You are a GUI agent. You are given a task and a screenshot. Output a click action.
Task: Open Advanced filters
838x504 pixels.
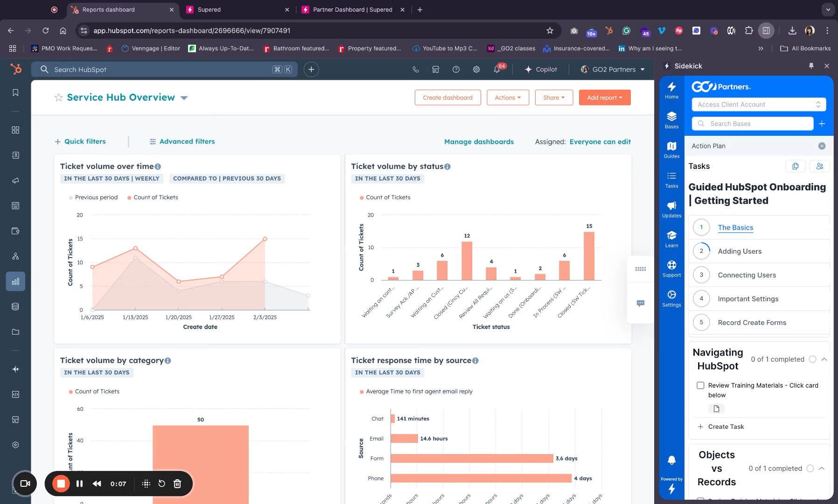pyautogui.click(x=182, y=141)
